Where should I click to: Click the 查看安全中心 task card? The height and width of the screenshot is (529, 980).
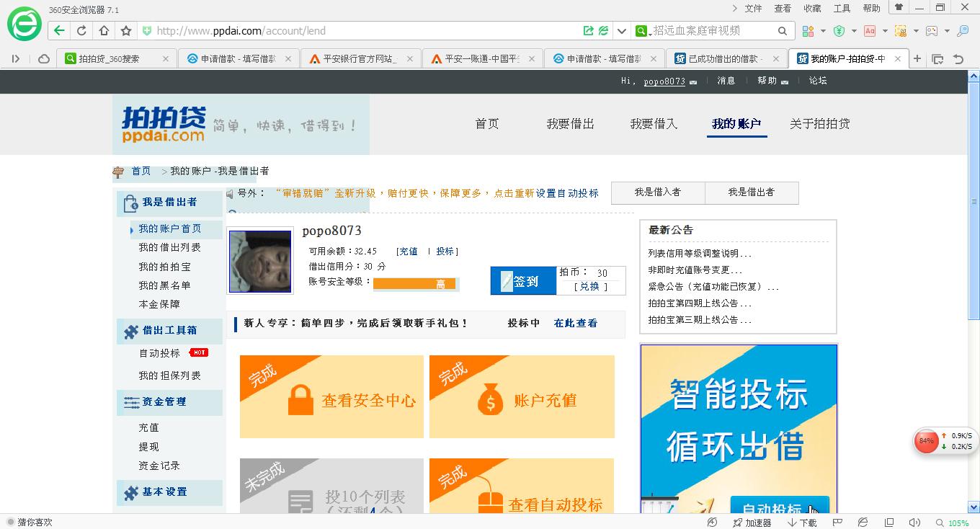tap(331, 396)
